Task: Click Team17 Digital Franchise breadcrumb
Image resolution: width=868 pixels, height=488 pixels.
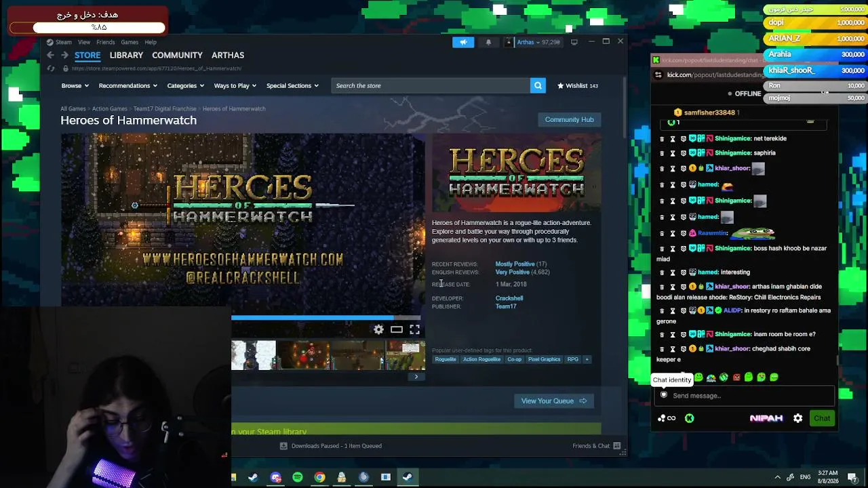Action: (165, 108)
